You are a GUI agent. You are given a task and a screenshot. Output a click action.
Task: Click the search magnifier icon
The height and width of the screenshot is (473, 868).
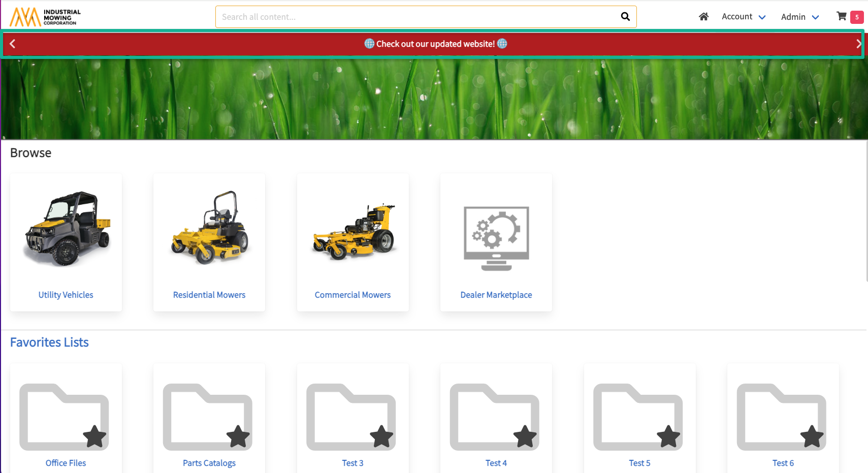(625, 17)
